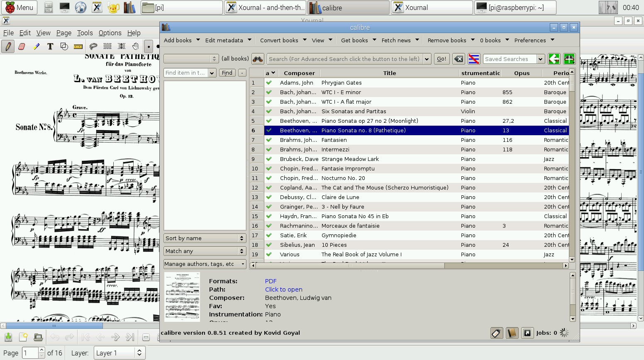Save current search with green plus icon
644x360 pixels.
click(x=569, y=59)
